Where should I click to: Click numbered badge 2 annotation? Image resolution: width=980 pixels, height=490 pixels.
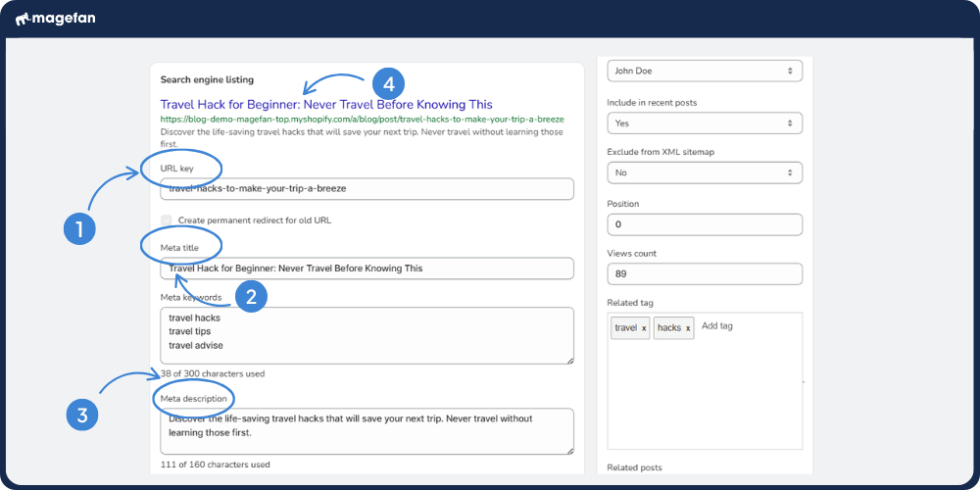(251, 297)
